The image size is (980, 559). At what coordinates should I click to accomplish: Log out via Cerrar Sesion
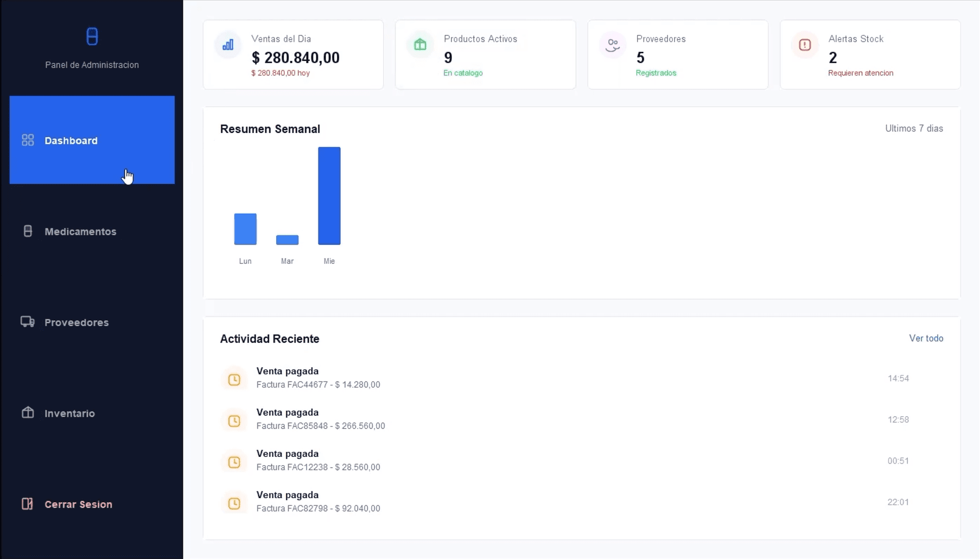92,504
